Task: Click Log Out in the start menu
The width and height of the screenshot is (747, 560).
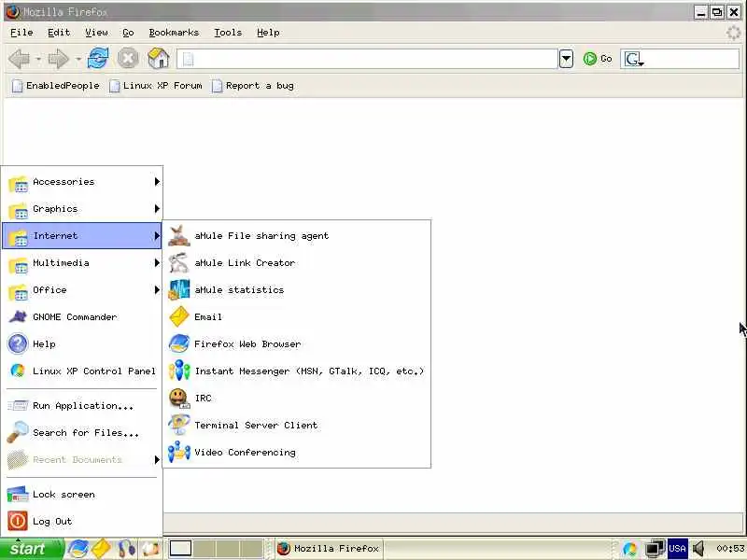Action: pyautogui.click(x=82, y=522)
